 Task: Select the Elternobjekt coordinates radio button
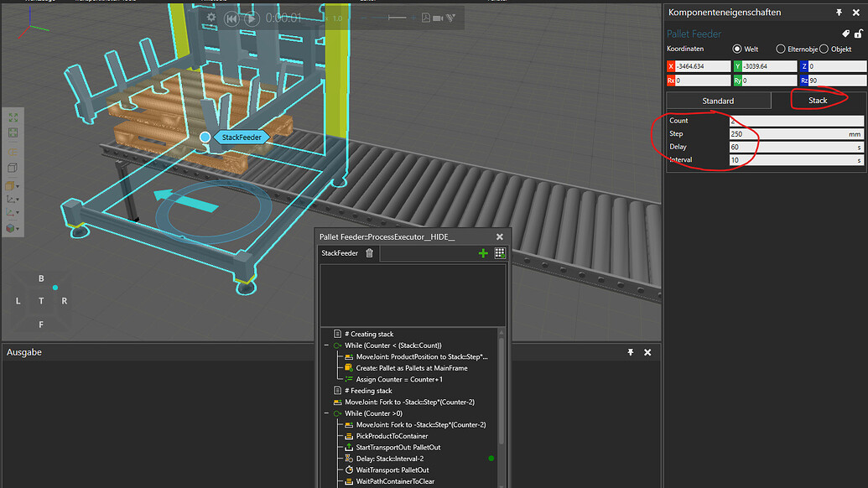(x=781, y=49)
